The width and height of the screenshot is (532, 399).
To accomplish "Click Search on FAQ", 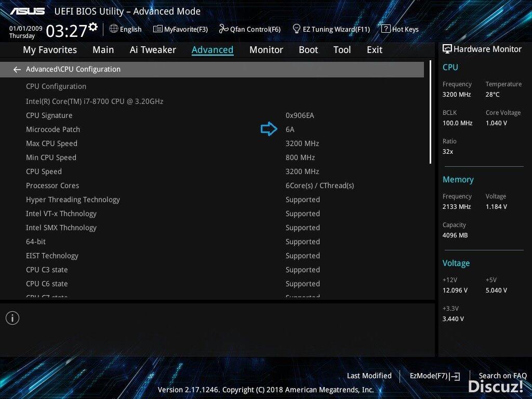I will pos(502,376).
